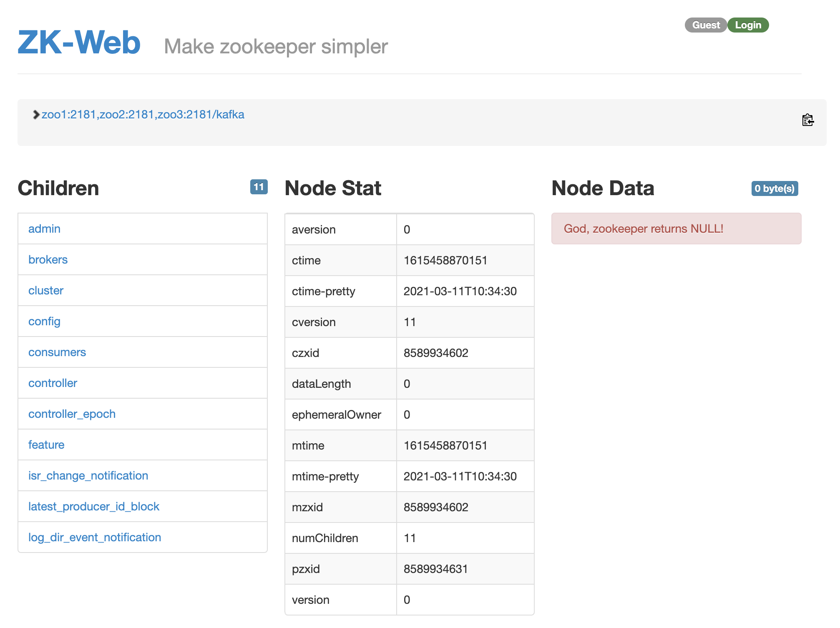Select the cluster child node
This screenshot has width=840, height=628.
point(46,291)
